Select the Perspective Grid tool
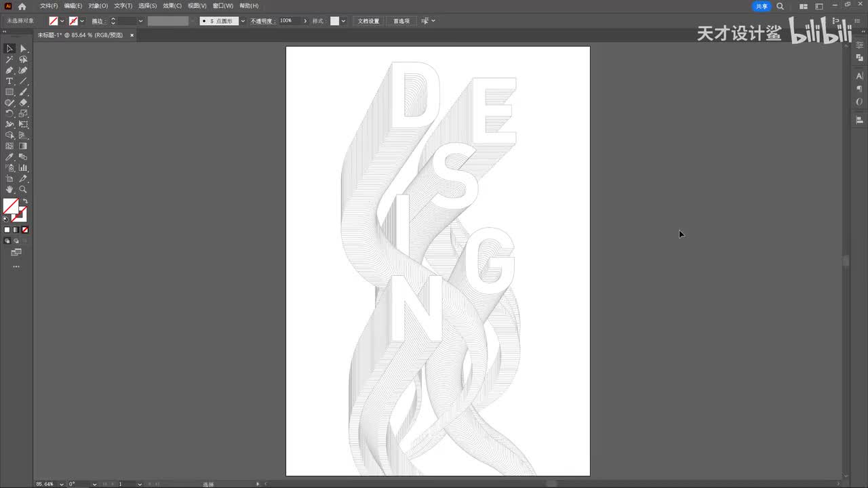Screen dimensions: 868x488 (x=23, y=136)
